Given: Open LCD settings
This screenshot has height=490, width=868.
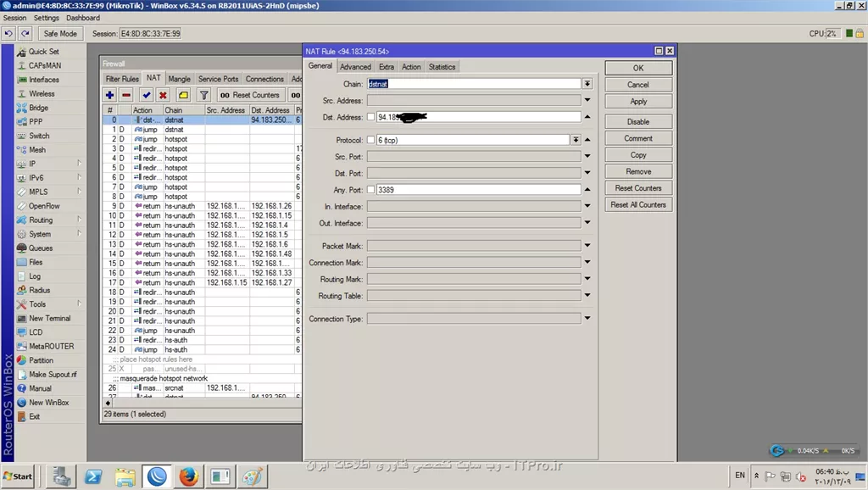Looking at the screenshot, I should tap(36, 332).
